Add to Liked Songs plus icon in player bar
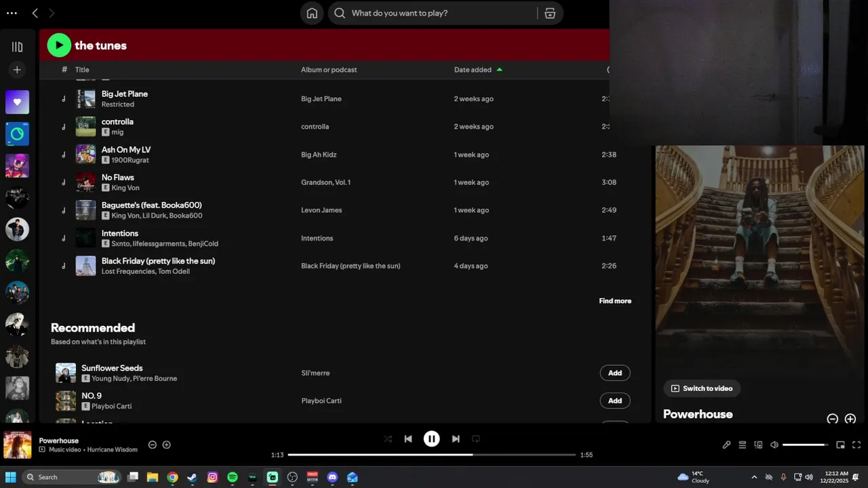The height and width of the screenshot is (488, 868). pyautogui.click(x=167, y=445)
